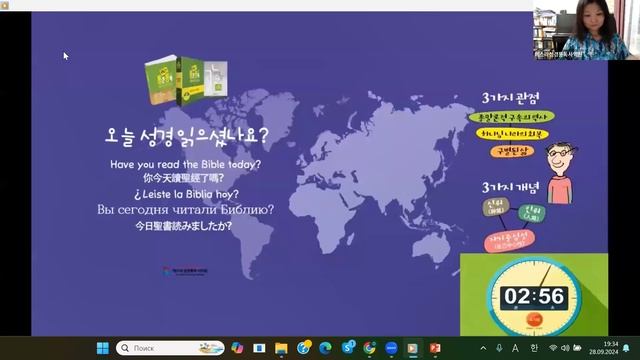This screenshot has width=640, height=360.
Task: Expand the hidden system tray icons chevron
Action: (x=483, y=348)
